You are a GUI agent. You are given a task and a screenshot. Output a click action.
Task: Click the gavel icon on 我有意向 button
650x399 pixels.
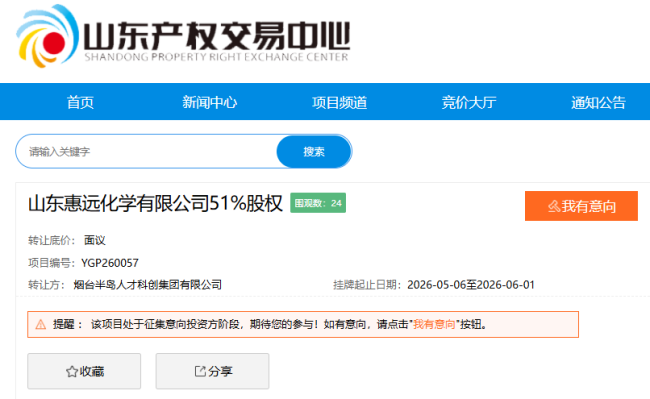(x=554, y=206)
